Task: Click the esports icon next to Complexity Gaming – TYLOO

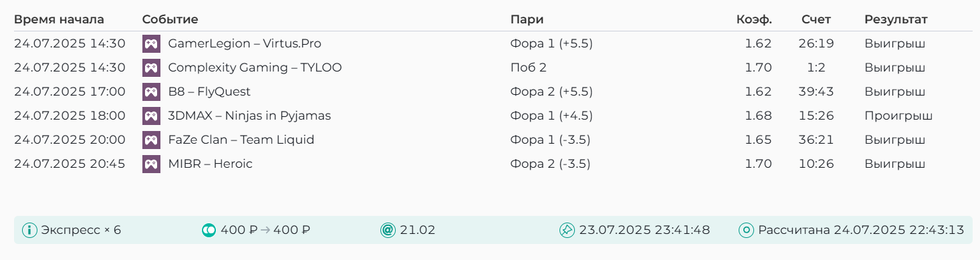Action: 151,68
